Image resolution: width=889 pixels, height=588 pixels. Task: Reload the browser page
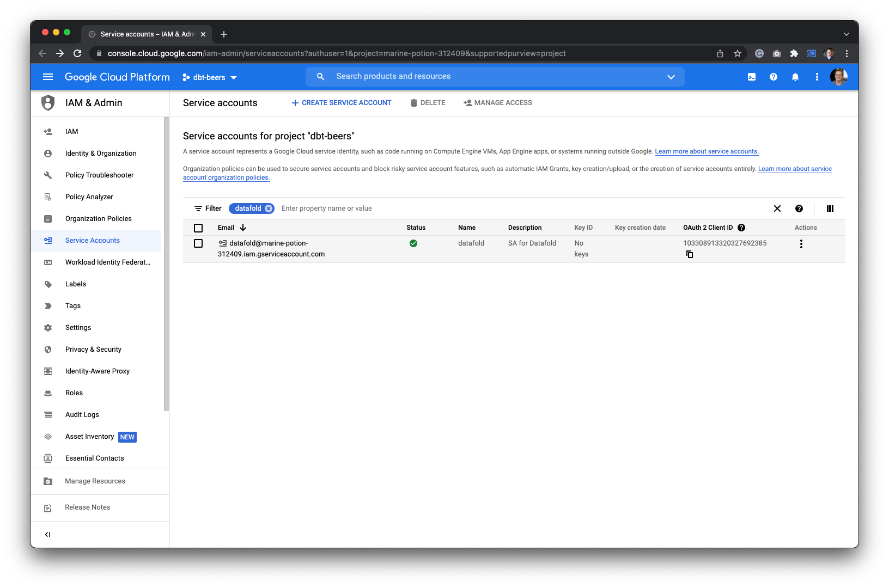click(x=77, y=53)
